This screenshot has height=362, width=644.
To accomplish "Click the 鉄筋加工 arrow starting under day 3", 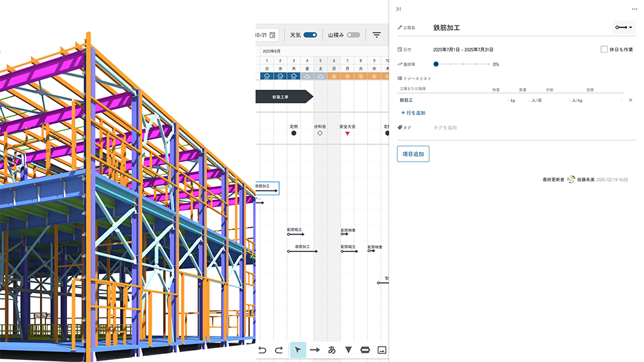I will coord(303,251).
